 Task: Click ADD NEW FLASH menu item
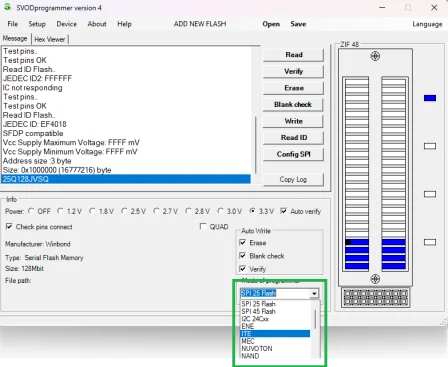[200, 24]
